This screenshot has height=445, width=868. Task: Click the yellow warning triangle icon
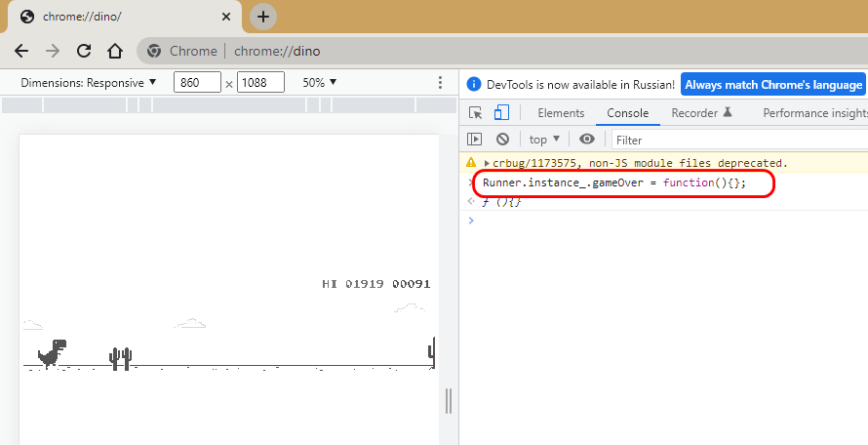(471, 162)
